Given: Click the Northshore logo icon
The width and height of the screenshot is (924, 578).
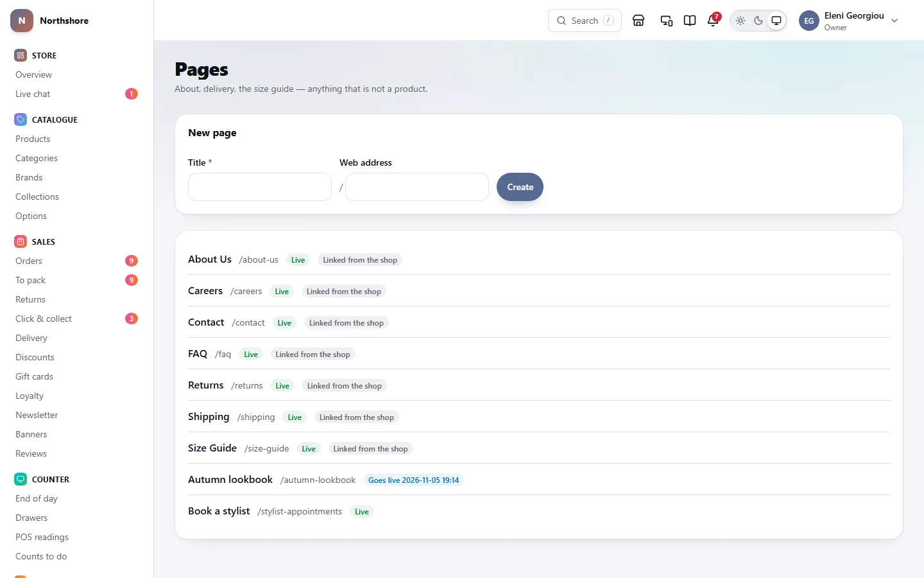Looking at the screenshot, I should point(22,21).
